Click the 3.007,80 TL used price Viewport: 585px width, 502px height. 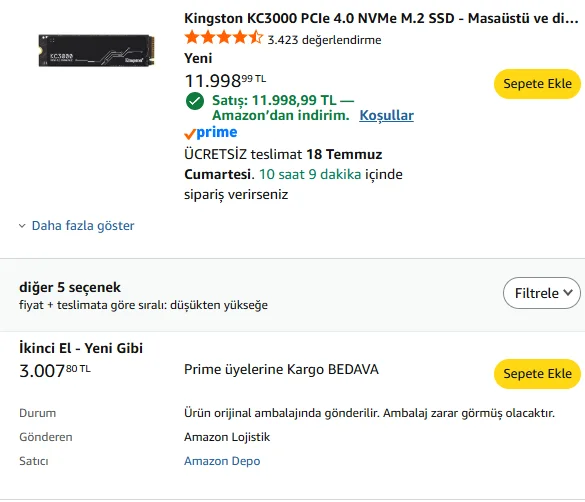pyautogui.click(x=55, y=371)
